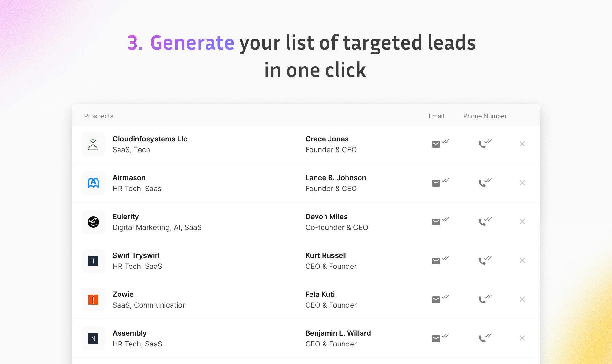
Task: Click the phone icon for Benjamin L. Willard
Action: (482, 339)
